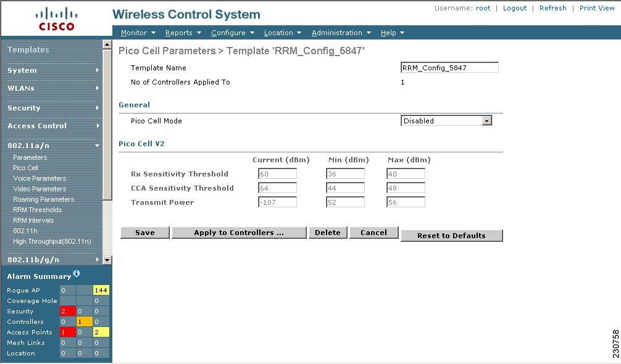This screenshot has height=364, width=621.
Task: Click the root username link
Action: coord(483,8)
